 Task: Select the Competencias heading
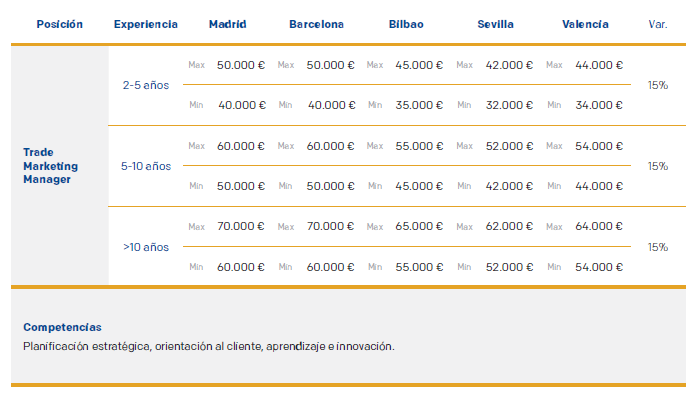tap(62, 328)
